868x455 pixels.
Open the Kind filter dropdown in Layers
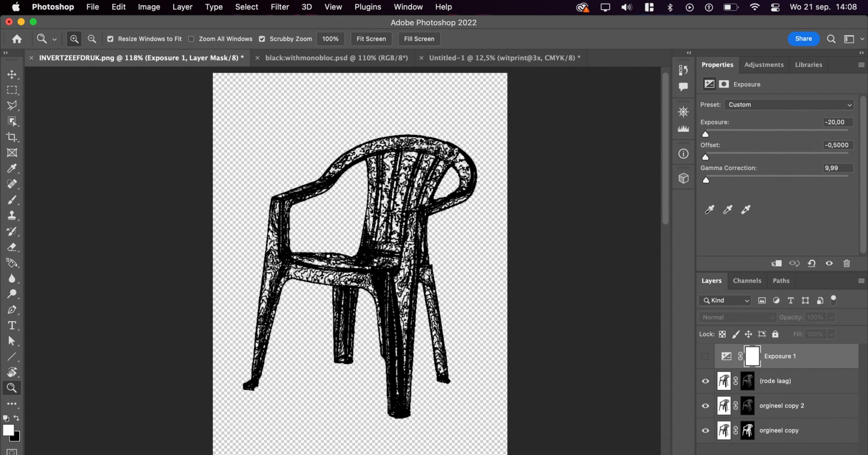725,300
